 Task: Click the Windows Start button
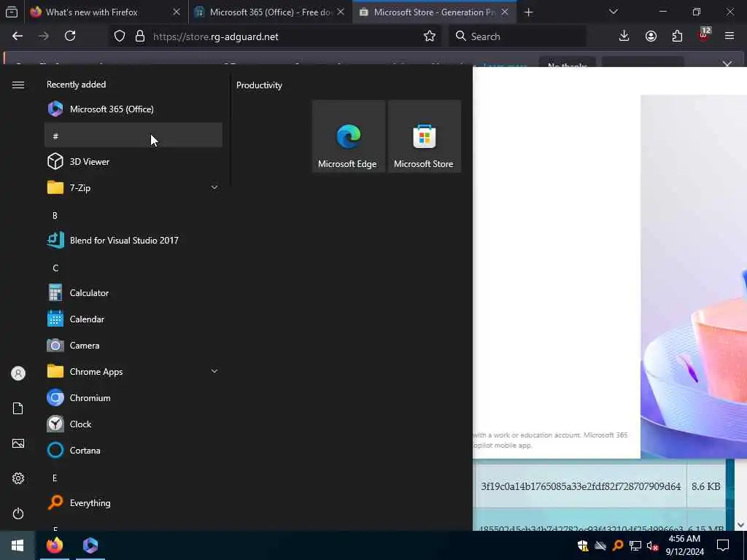[x=18, y=545]
